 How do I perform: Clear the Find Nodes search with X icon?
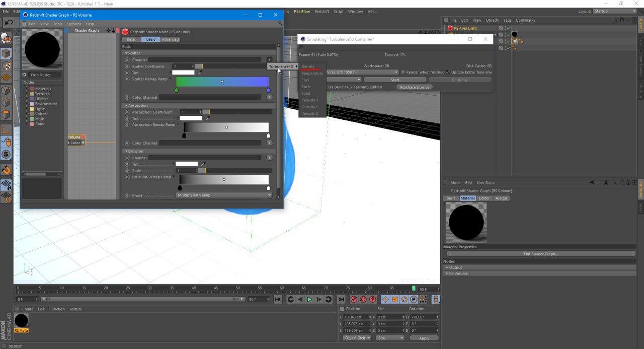click(24, 75)
